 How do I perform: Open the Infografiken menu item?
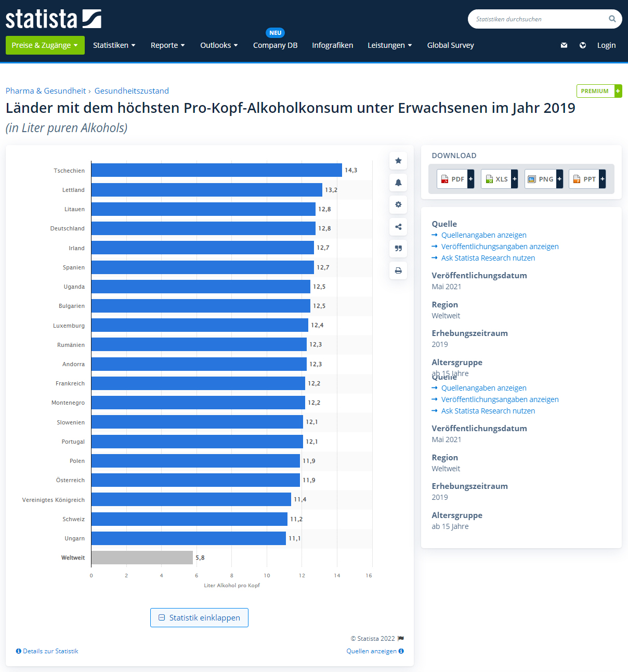point(332,45)
